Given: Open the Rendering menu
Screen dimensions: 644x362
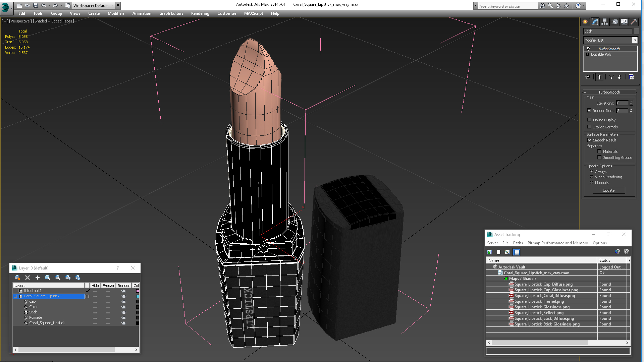Looking at the screenshot, I should (x=200, y=13).
